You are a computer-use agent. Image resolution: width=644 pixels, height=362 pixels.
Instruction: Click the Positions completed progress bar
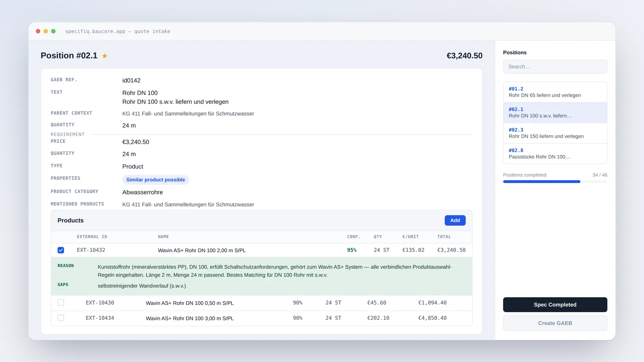(x=555, y=182)
